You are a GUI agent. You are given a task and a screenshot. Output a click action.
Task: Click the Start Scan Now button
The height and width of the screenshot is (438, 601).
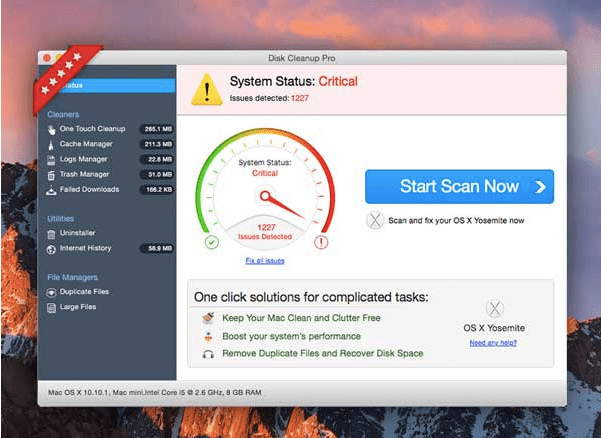459,187
